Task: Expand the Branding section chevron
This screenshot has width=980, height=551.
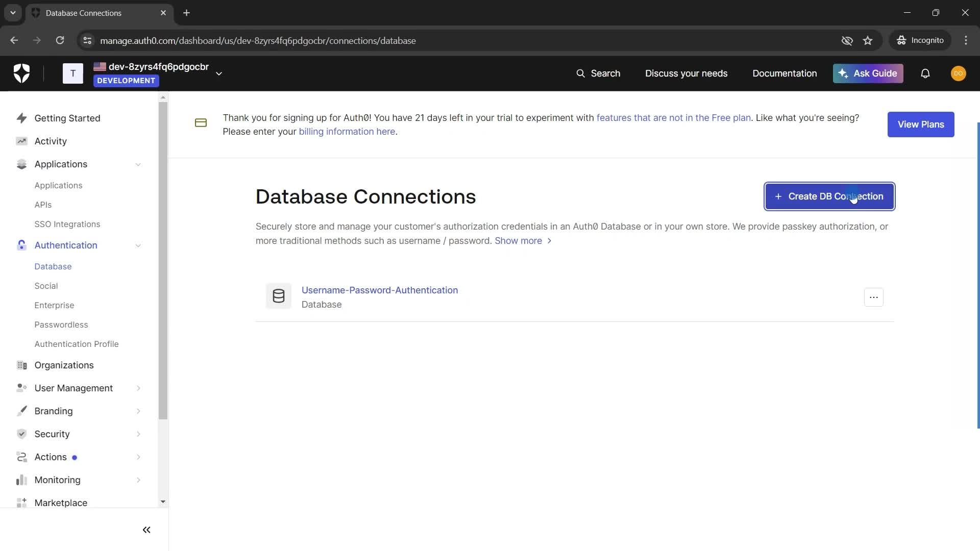Action: (138, 411)
